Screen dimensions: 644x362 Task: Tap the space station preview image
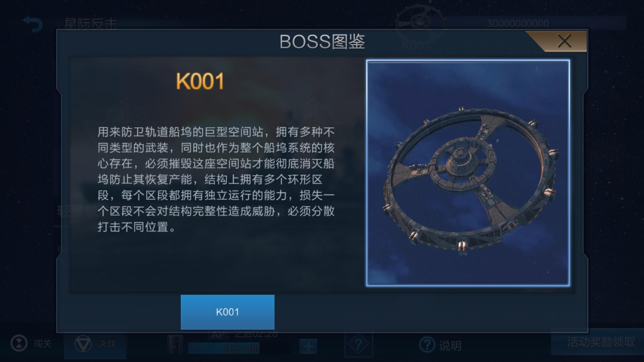[468, 173]
